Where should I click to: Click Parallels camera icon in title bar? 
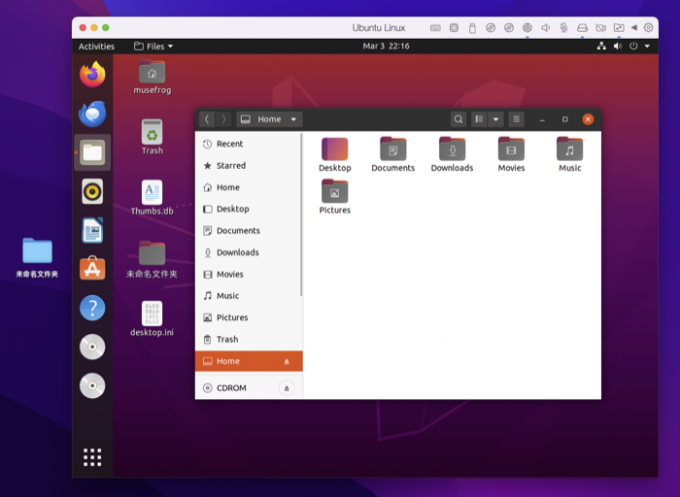pos(601,28)
